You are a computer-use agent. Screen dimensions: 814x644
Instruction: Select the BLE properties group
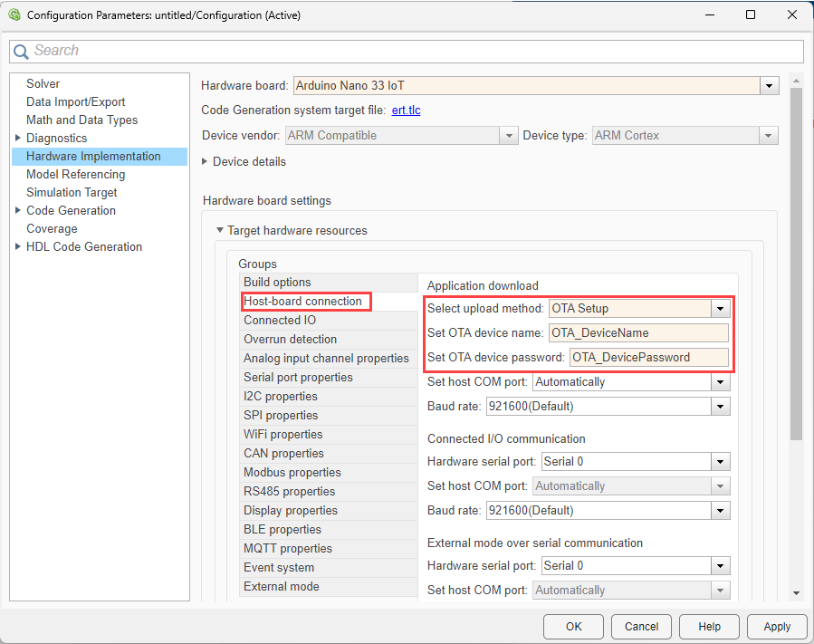tap(282, 529)
